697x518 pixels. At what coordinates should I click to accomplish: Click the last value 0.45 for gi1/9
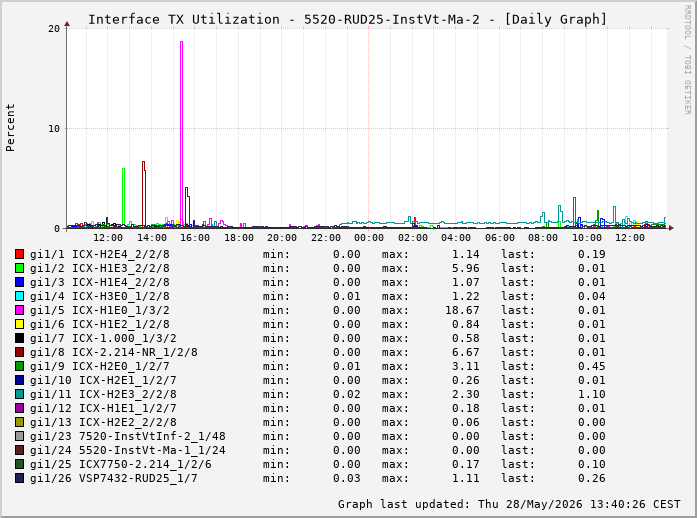[592, 366]
